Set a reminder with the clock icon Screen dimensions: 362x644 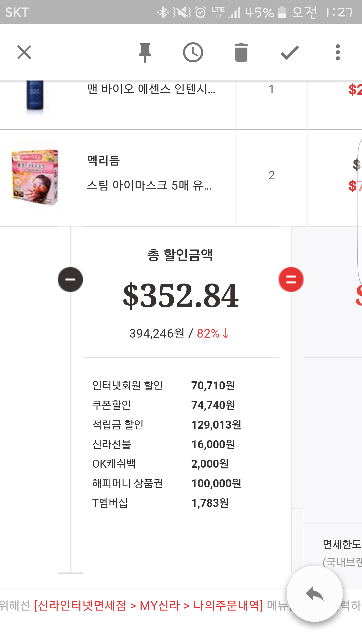[193, 52]
